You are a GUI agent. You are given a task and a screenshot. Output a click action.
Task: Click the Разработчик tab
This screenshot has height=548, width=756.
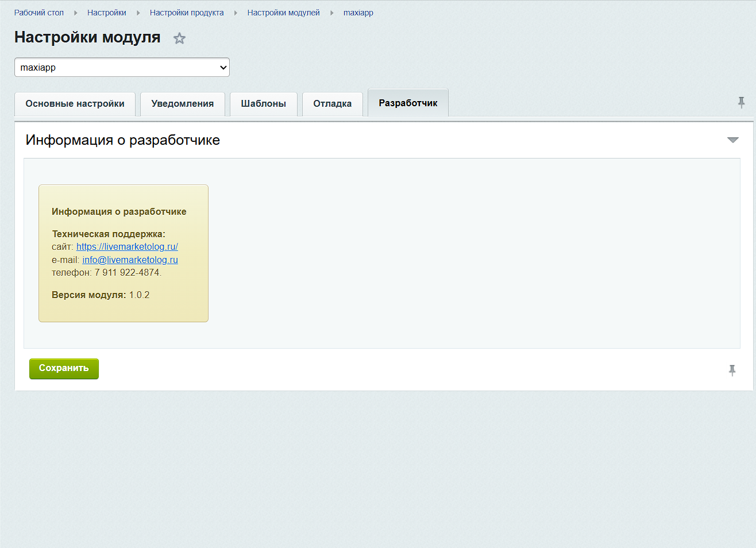408,103
